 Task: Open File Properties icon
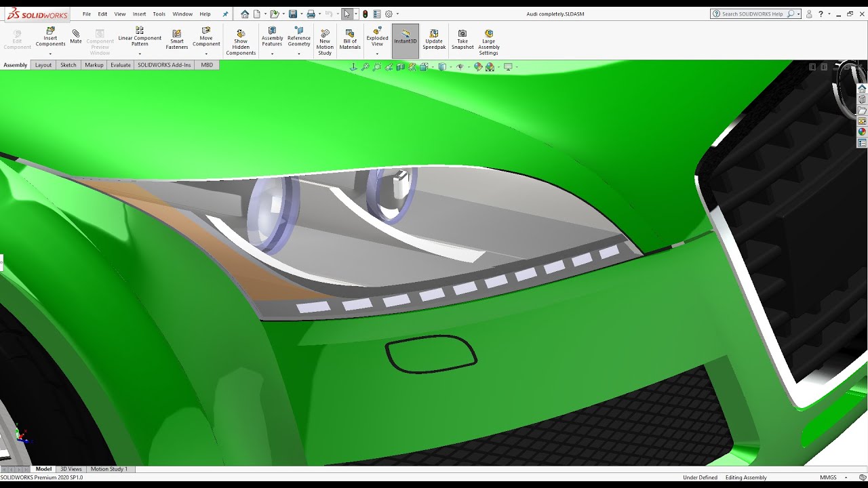pyautogui.click(x=377, y=14)
